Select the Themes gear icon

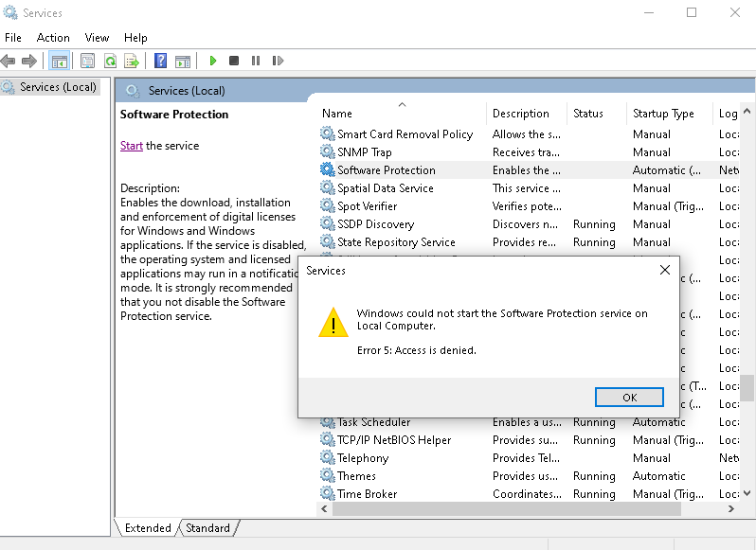coord(328,475)
